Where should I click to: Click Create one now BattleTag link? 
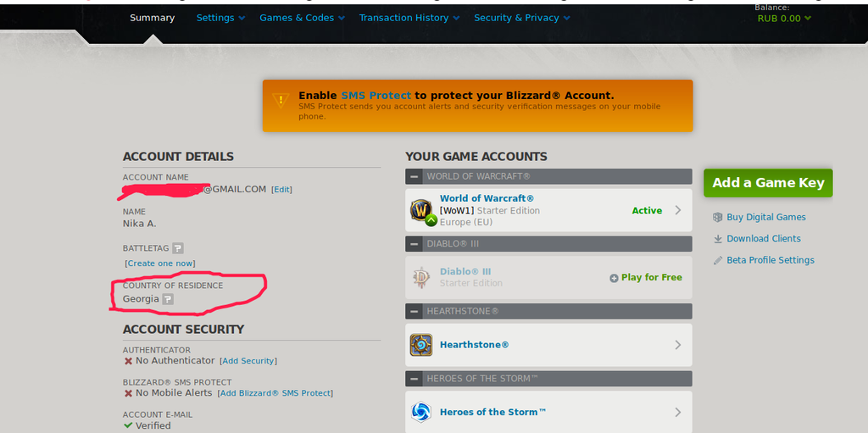pyautogui.click(x=160, y=264)
